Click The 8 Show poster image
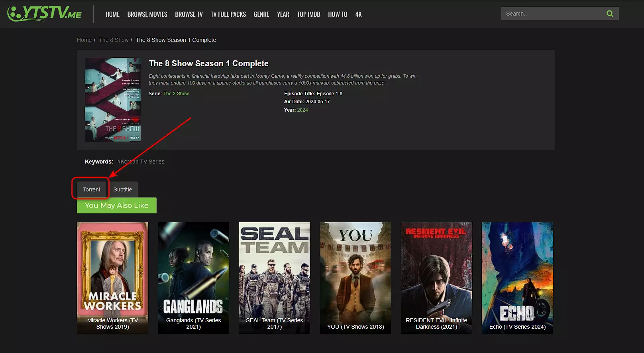 pos(113,100)
